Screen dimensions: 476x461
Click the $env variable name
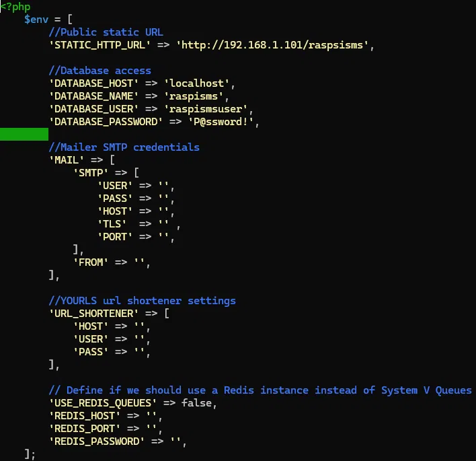(x=36, y=20)
